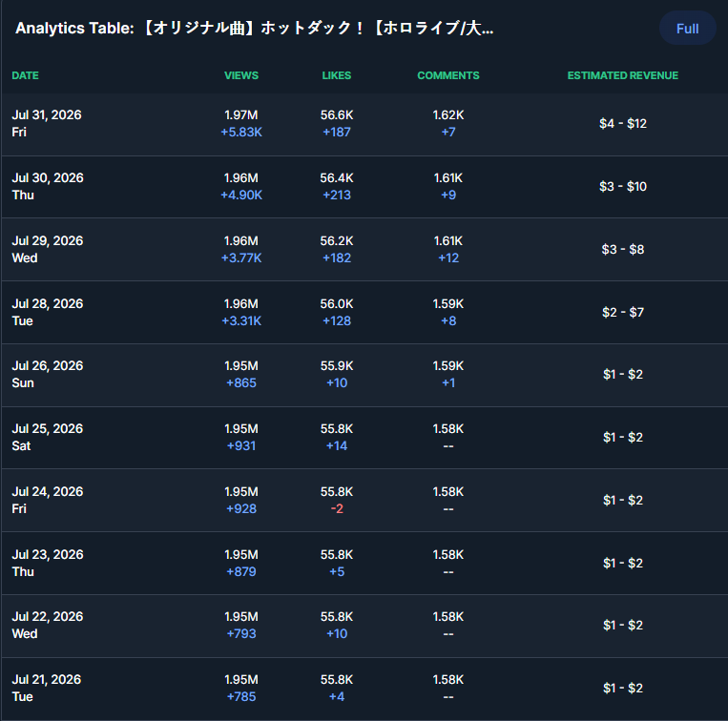Click the VIEWS column header
The width and height of the screenshot is (728, 721).
pyautogui.click(x=241, y=75)
